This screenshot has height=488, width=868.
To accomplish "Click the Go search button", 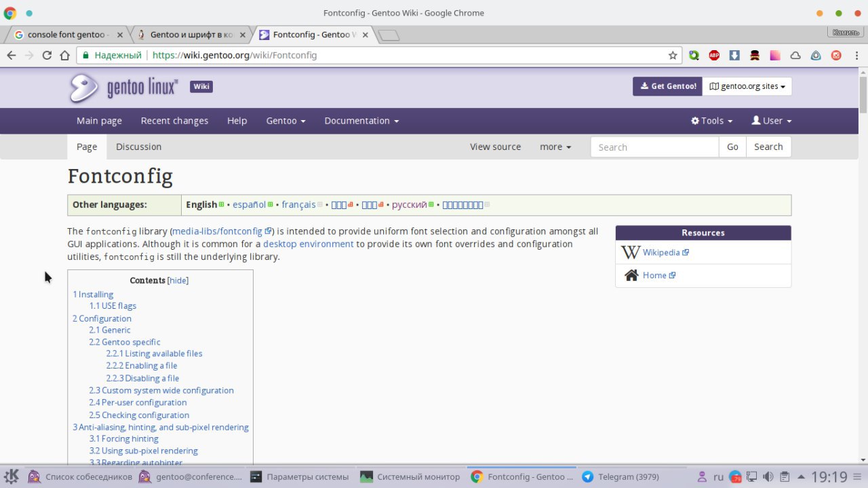I will (732, 147).
